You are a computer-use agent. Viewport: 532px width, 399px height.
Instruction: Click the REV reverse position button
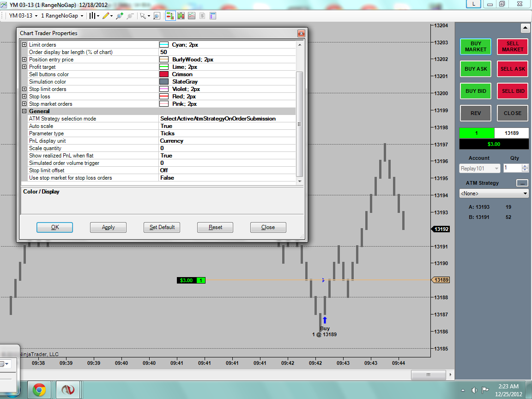pyautogui.click(x=476, y=113)
